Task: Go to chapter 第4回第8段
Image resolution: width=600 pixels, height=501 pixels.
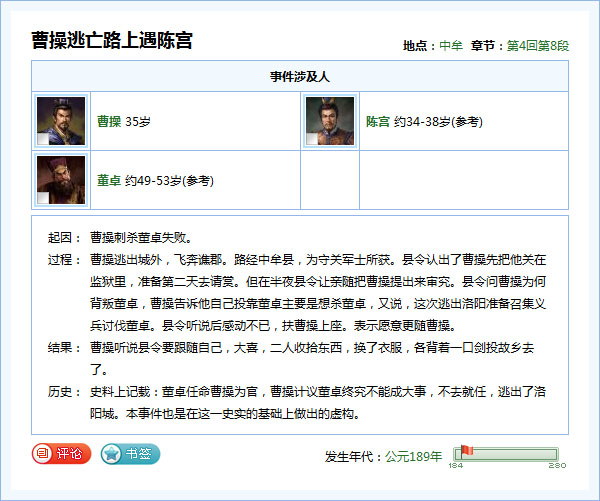Action: pyautogui.click(x=537, y=46)
